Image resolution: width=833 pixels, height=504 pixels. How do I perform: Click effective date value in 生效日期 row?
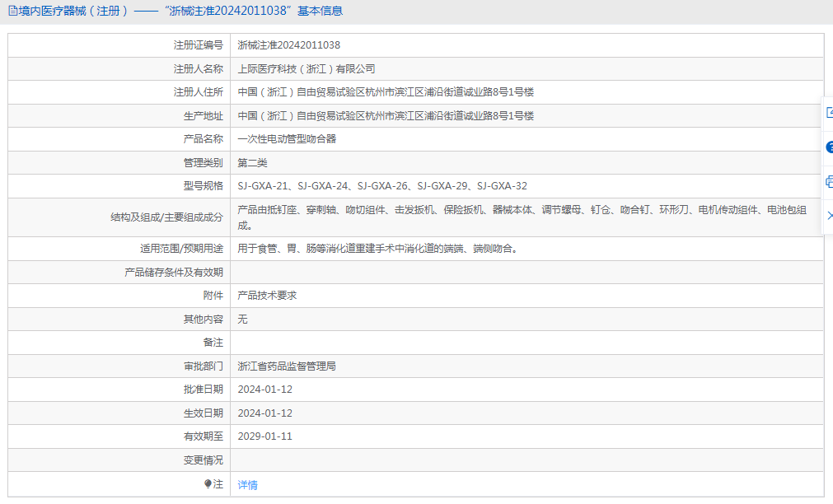(265, 413)
